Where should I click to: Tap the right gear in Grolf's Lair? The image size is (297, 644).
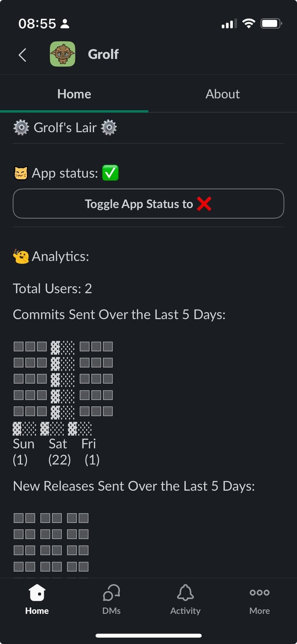click(x=109, y=128)
